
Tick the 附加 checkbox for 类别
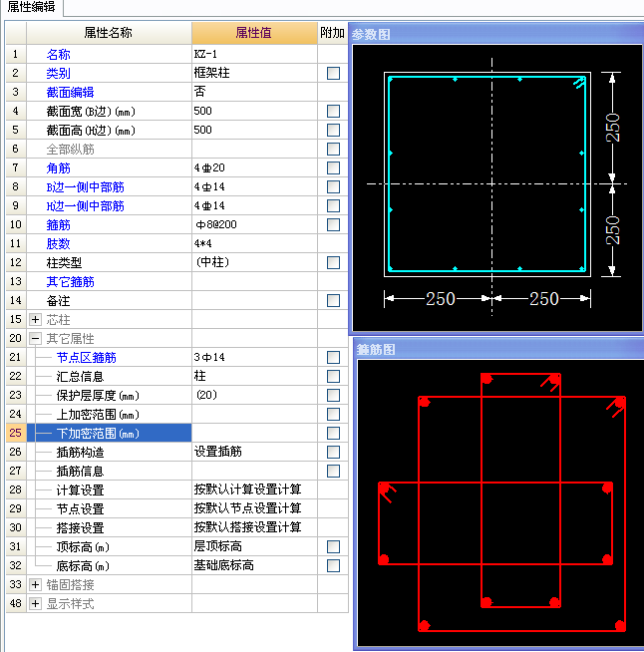coord(333,73)
